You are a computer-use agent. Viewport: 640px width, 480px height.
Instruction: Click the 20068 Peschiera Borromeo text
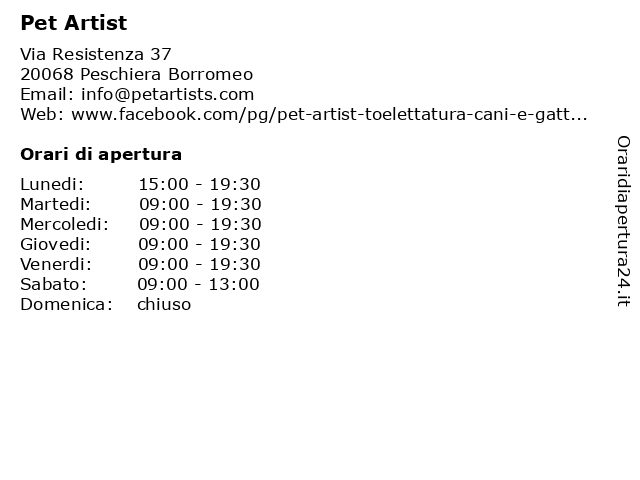[x=137, y=74]
